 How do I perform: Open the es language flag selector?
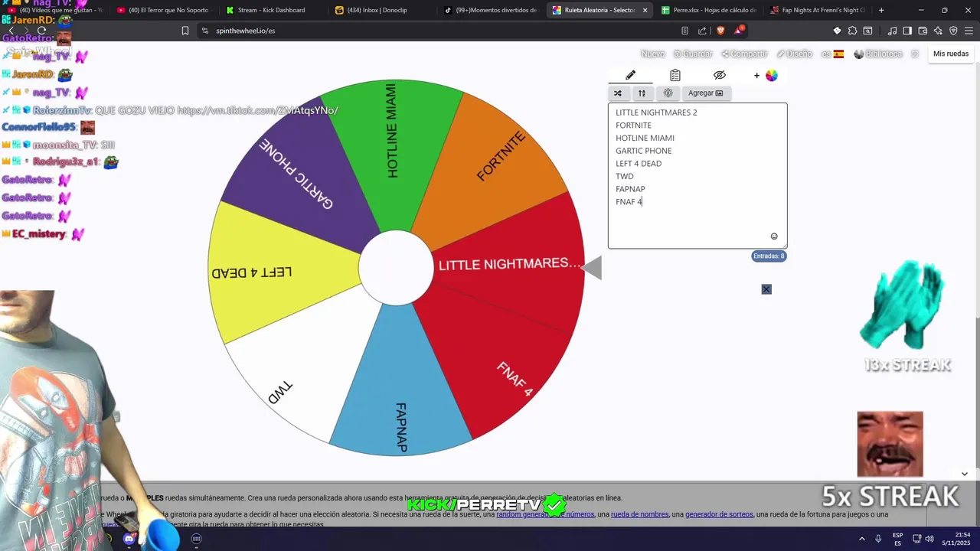coord(832,54)
